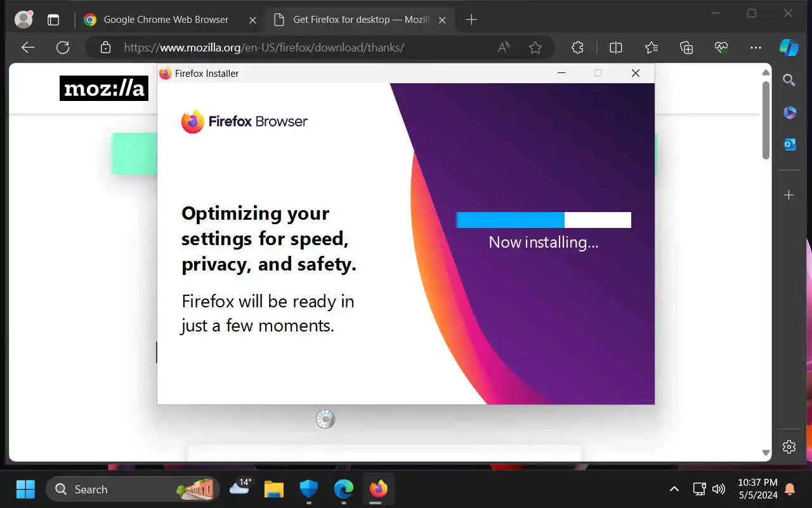812x508 pixels.
Task: Open a new Edge tab
Action: point(471,20)
